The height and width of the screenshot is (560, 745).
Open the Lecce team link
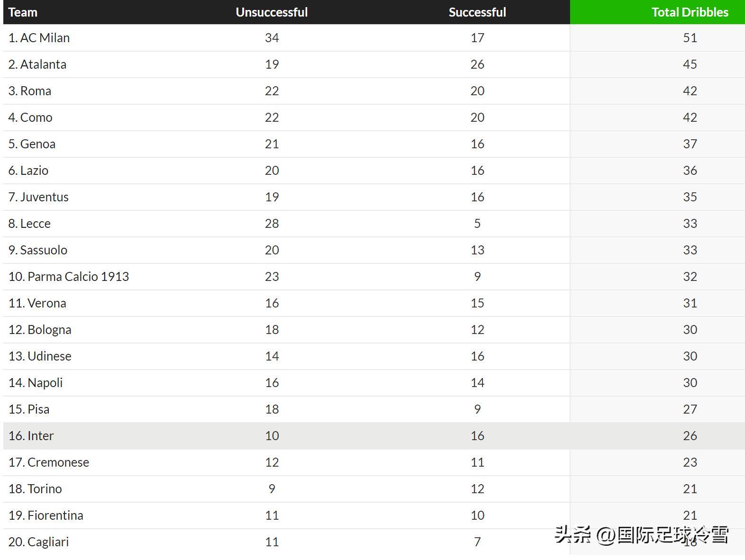[x=35, y=224]
